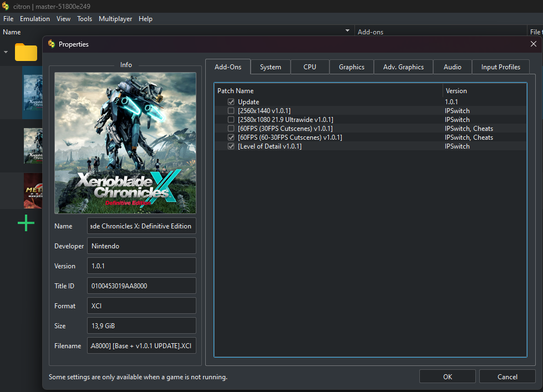This screenshot has height=392, width=543.
Task: Click the Title ID field 0100453019AA8000
Action: (141, 286)
